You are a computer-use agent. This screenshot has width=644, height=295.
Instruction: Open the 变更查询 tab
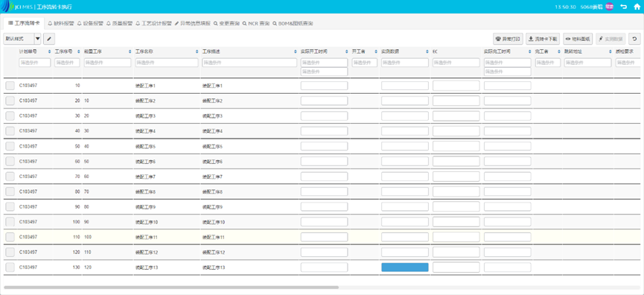pos(227,24)
